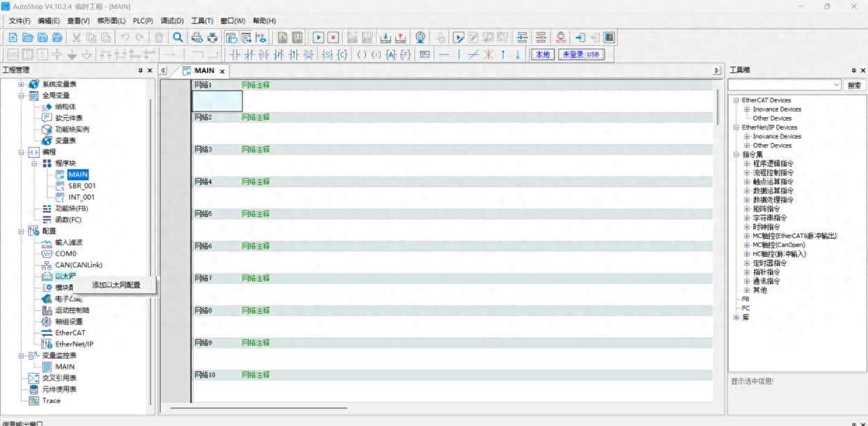Click the Print toolbar icon
This screenshot has width=868, height=426.
click(212, 38)
